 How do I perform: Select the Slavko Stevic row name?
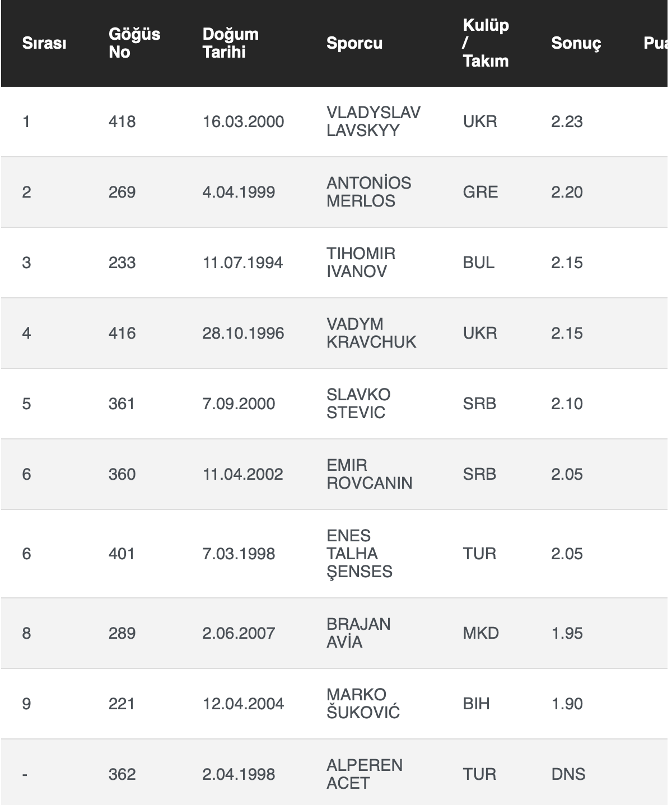click(x=358, y=404)
